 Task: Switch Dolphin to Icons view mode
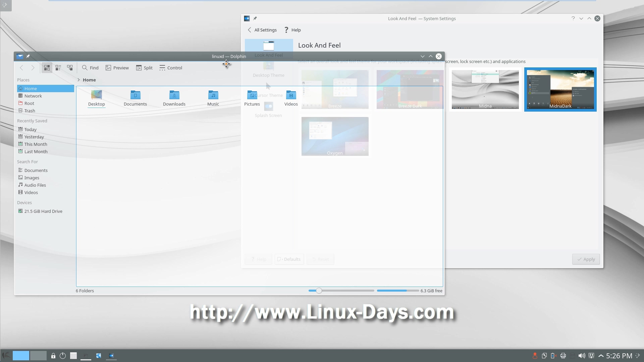pyautogui.click(x=47, y=68)
